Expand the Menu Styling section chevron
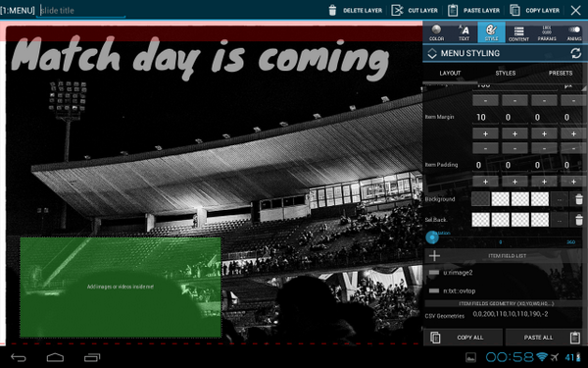 pos(432,53)
